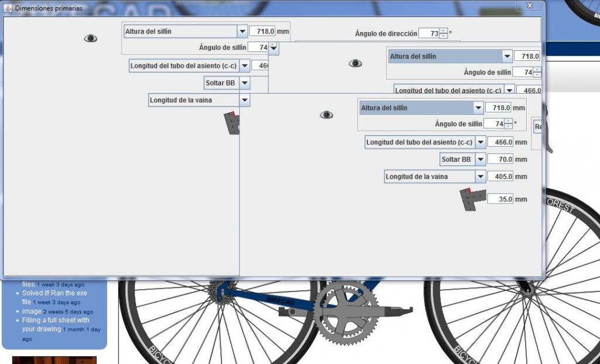The image size is (600, 364).
Task: Open the Soltar BB dropdown next to 70.0
Action: [x=480, y=159]
